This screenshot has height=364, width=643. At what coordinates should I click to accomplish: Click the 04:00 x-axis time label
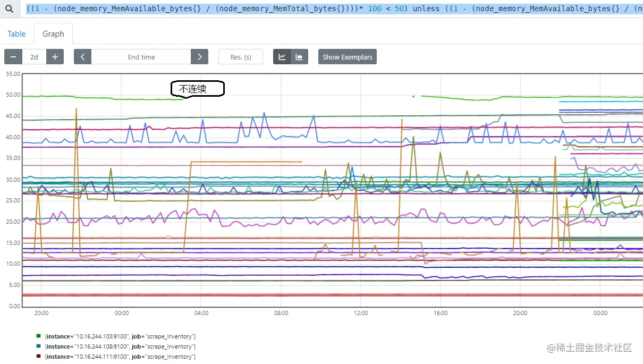[201, 313]
